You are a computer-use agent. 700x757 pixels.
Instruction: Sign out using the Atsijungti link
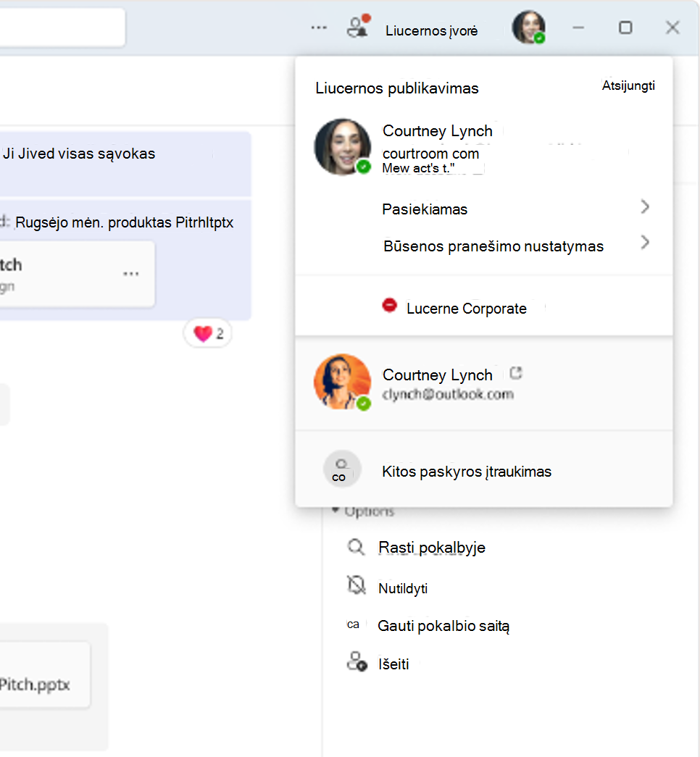628,85
